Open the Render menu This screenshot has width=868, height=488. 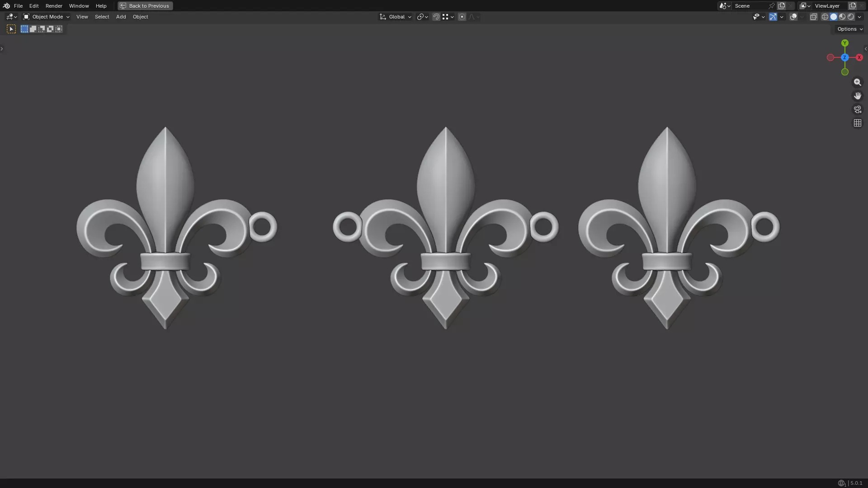[54, 6]
